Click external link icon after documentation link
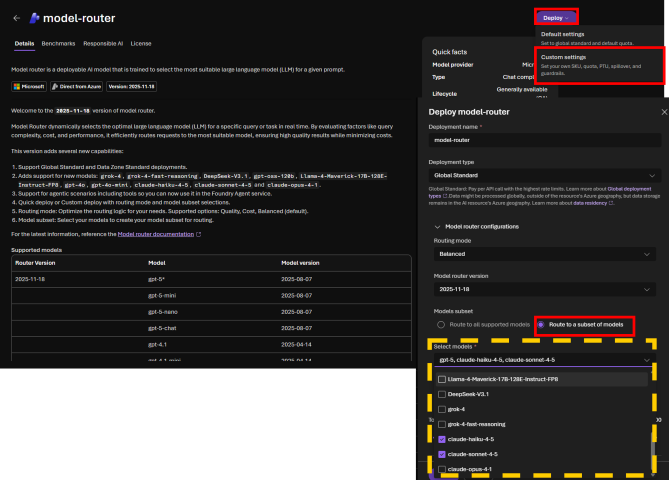This screenshot has width=669, height=480. point(199,234)
